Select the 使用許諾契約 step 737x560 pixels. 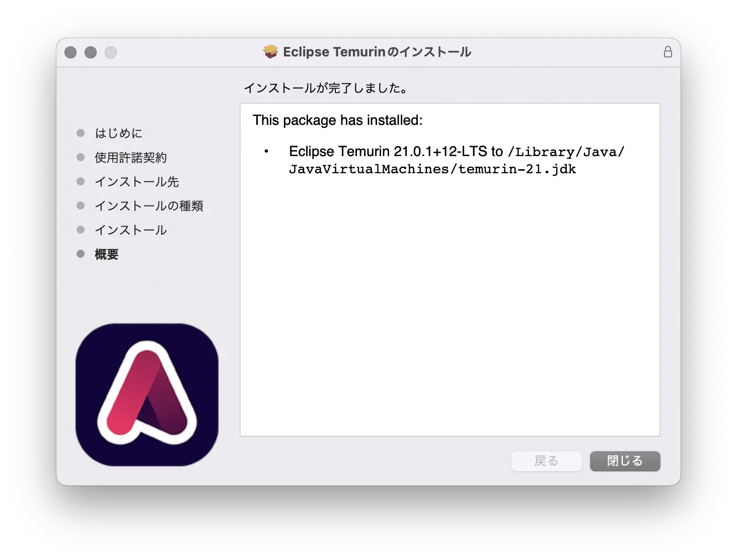pos(131,157)
